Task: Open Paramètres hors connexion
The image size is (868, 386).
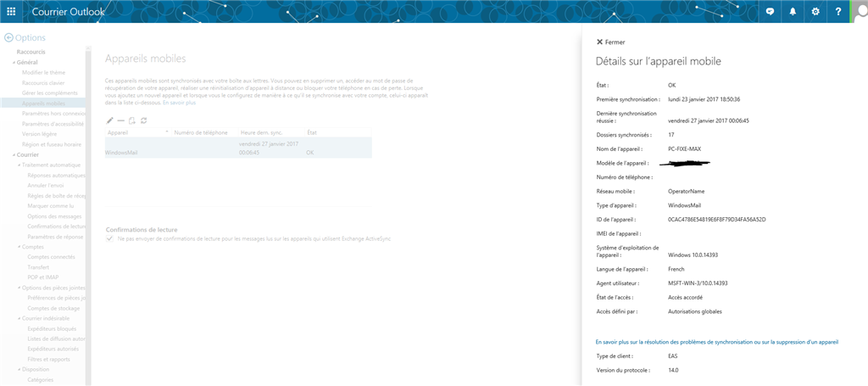Action: coord(53,114)
